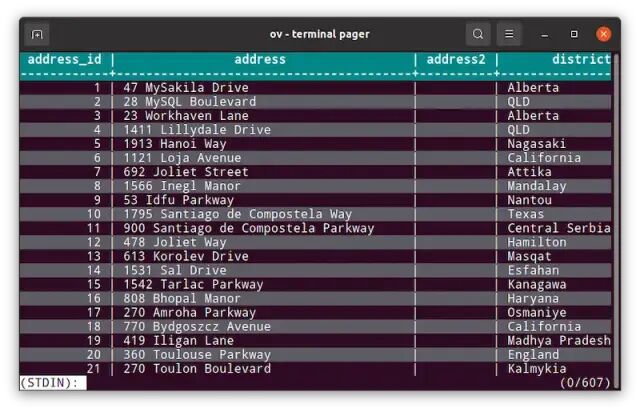Select '28 MySQL Boulevard' address
This screenshot has height=412, width=640.
pos(190,102)
